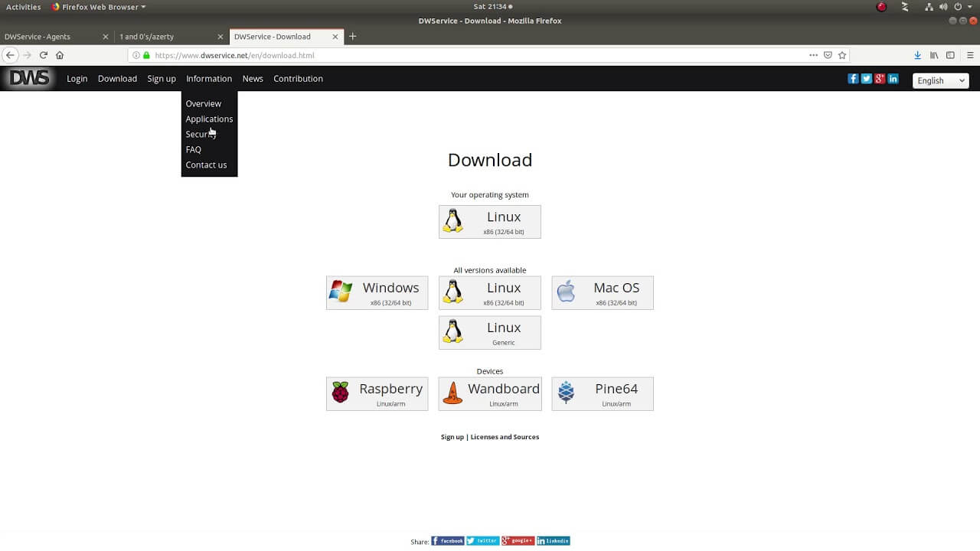Download Linux x86 under All versions available
Viewport: 980px width, 551px height.
[x=490, y=293]
